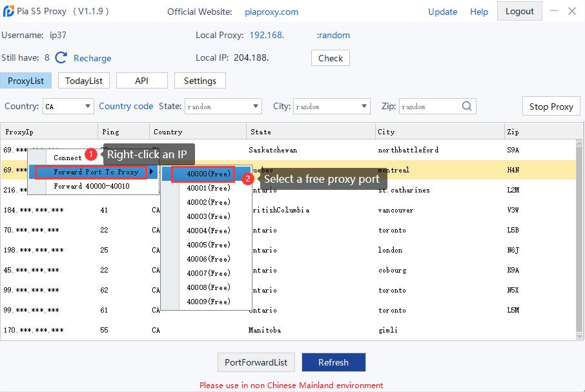
Task: Open the Country dropdown showing CA
Action: (68, 107)
